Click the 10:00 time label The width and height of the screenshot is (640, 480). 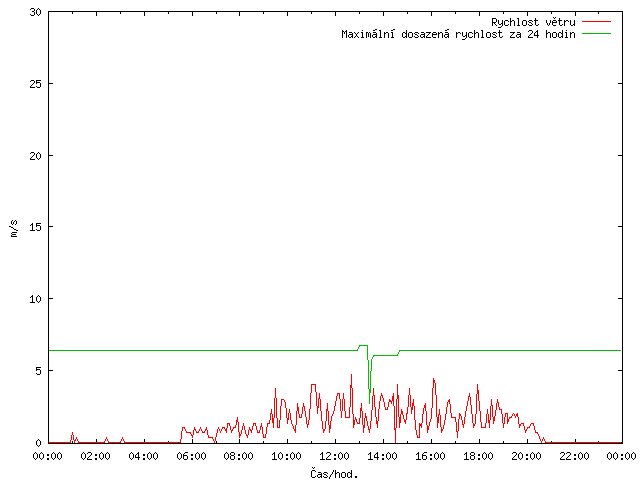[x=287, y=456]
